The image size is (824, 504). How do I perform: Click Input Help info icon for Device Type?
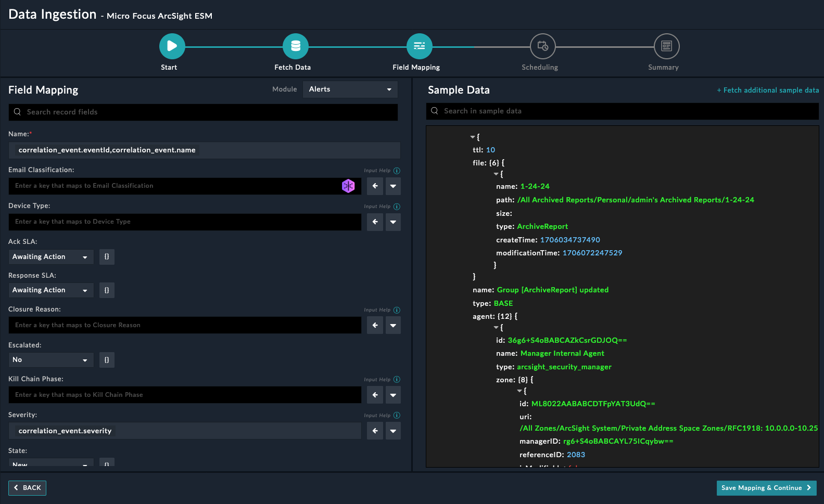[x=397, y=206]
